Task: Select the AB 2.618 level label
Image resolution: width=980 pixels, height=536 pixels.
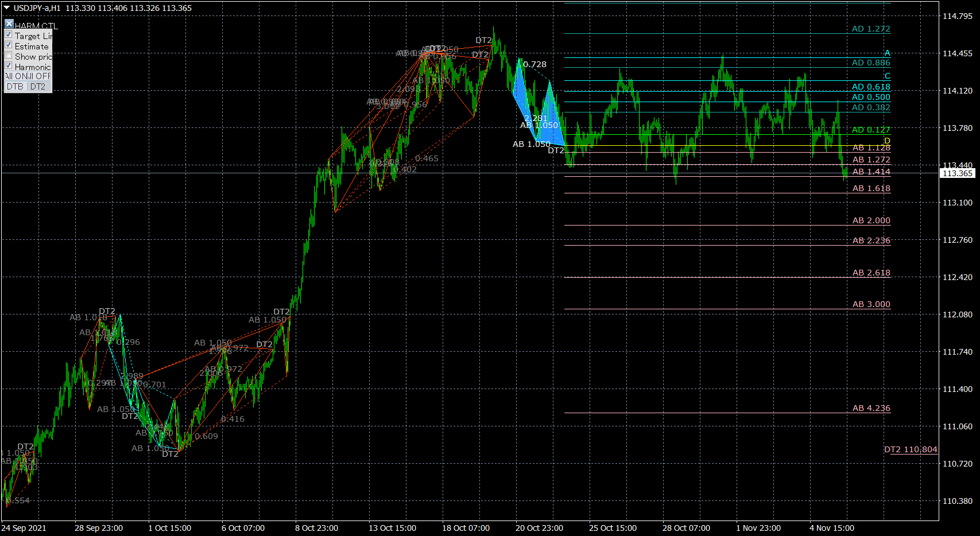Action: coord(871,273)
